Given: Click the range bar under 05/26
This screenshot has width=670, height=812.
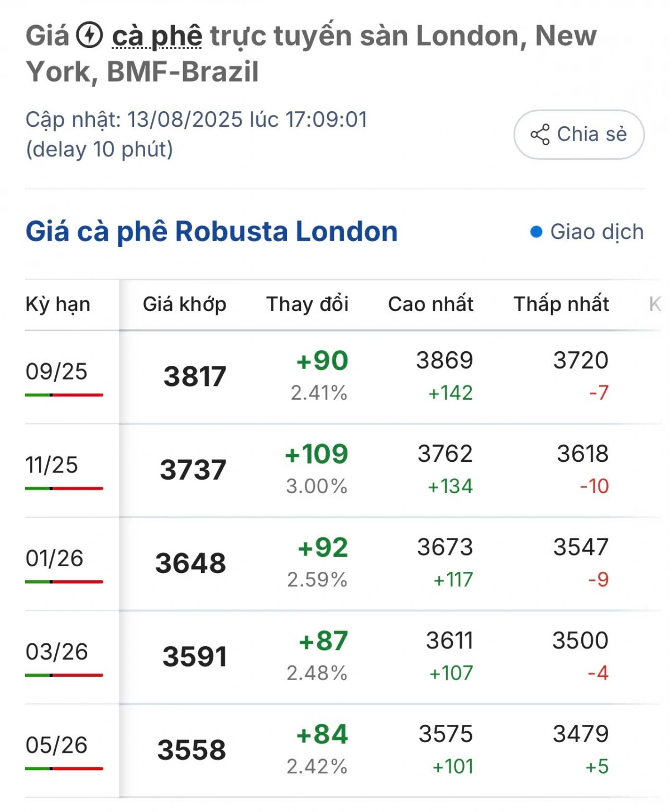Looking at the screenshot, I should [x=64, y=768].
